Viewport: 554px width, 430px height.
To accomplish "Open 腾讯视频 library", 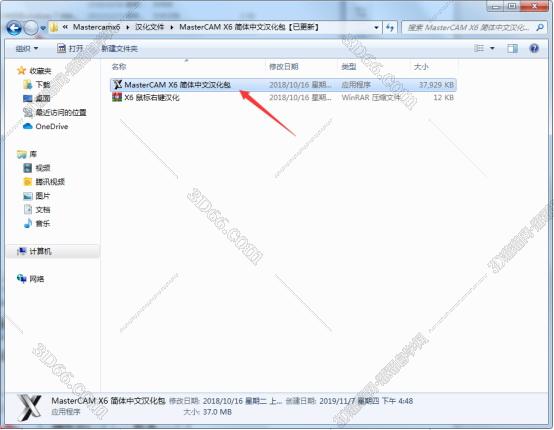I will click(50, 182).
